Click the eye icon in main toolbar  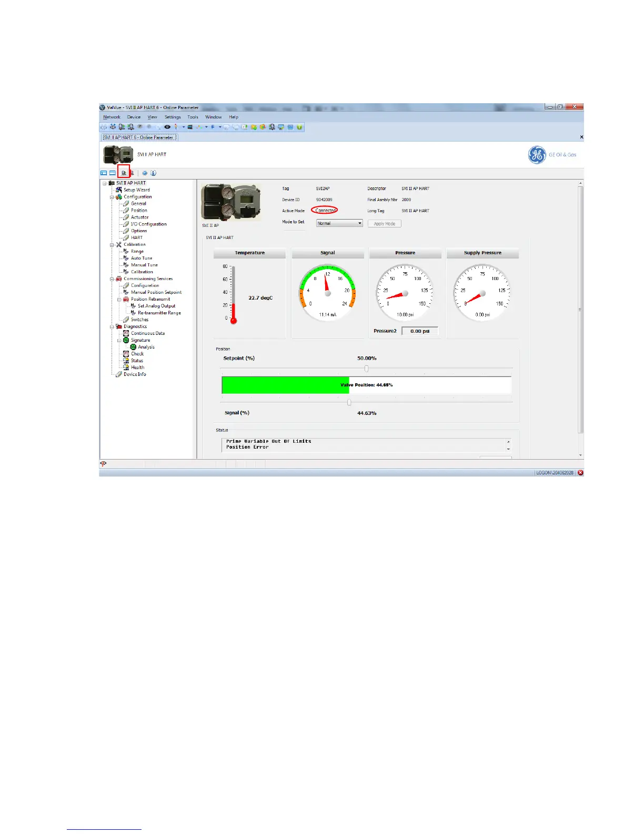click(167, 127)
